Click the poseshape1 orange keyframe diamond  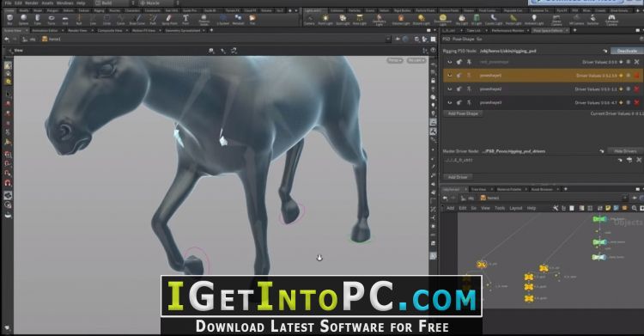pos(621,76)
